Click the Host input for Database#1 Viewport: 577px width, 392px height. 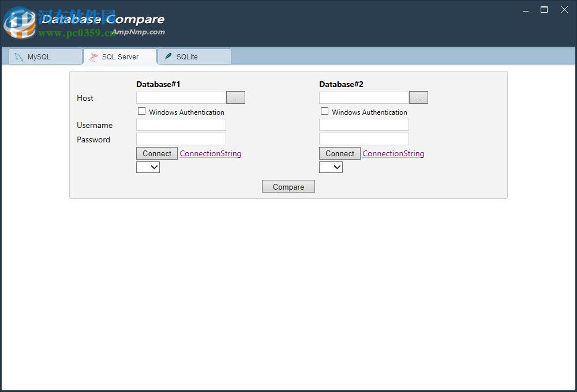(181, 97)
